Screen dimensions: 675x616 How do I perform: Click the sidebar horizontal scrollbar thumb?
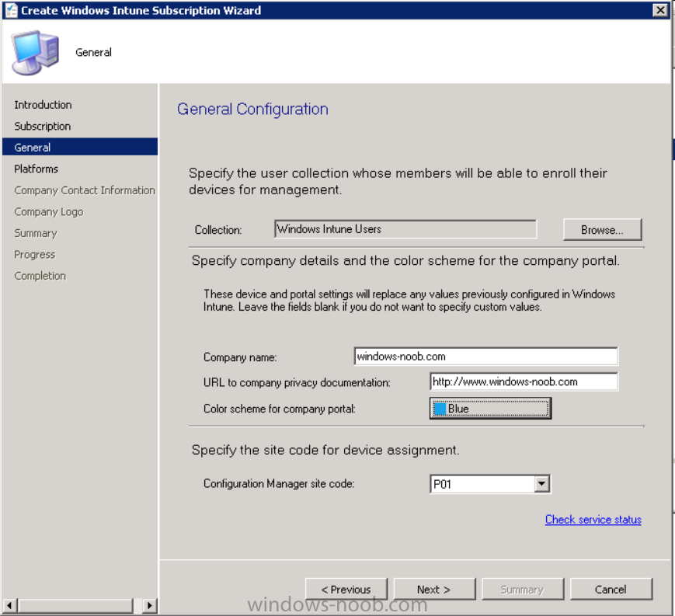(75, 606)
